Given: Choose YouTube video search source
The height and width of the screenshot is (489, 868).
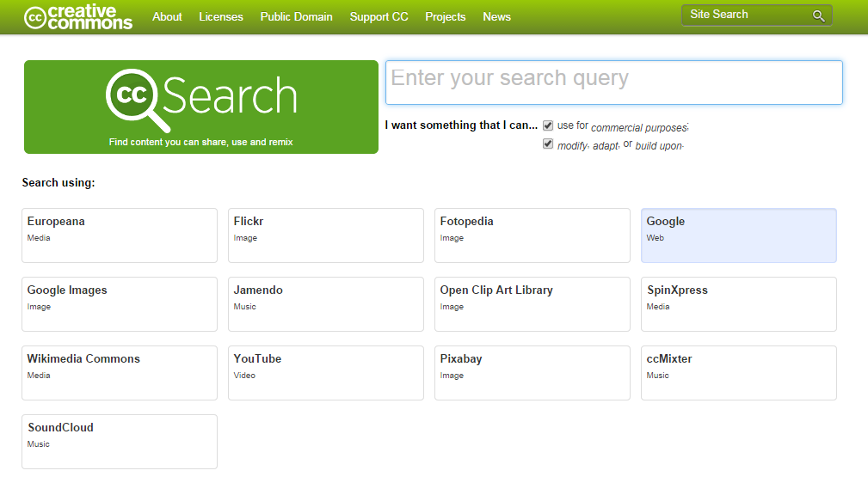Looking at the screenshot, I should tap(325, 372).
